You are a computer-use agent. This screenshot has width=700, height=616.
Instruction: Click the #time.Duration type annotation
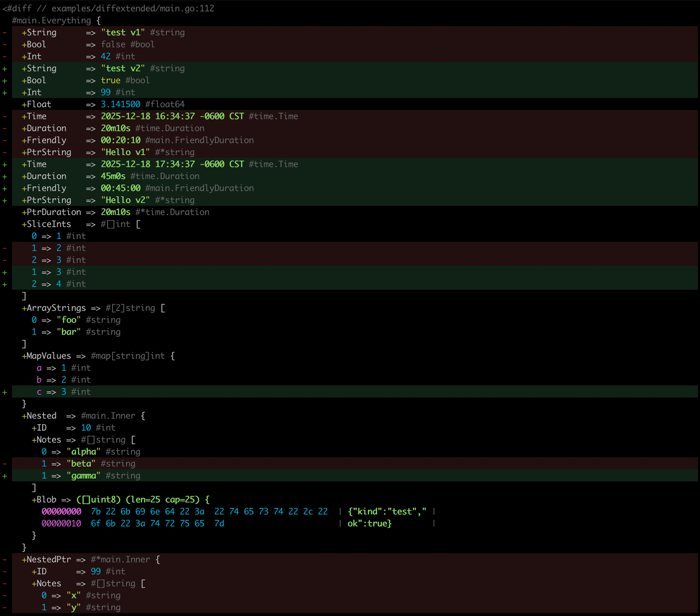(x=170, y=128)
